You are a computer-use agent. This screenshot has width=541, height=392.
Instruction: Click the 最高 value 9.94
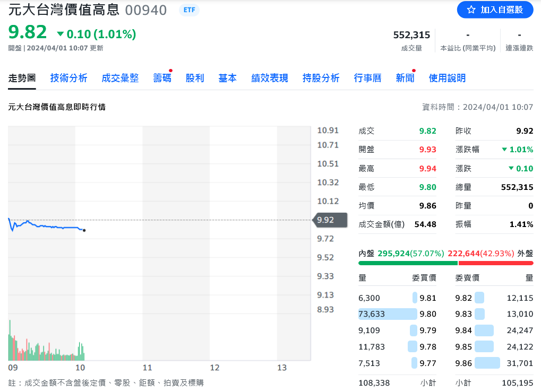[x=427, y=169]
